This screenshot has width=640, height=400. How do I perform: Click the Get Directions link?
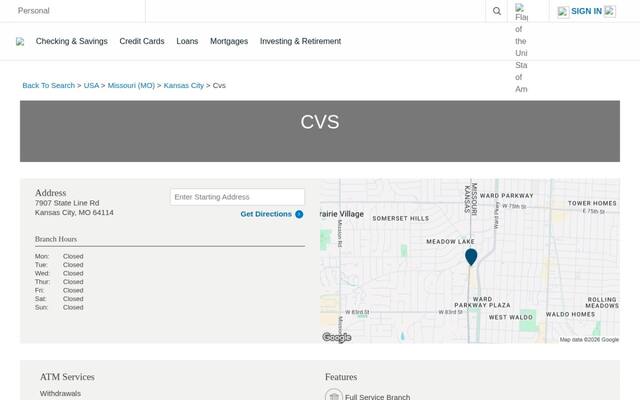pyautogui.click(x=266, y=214)
